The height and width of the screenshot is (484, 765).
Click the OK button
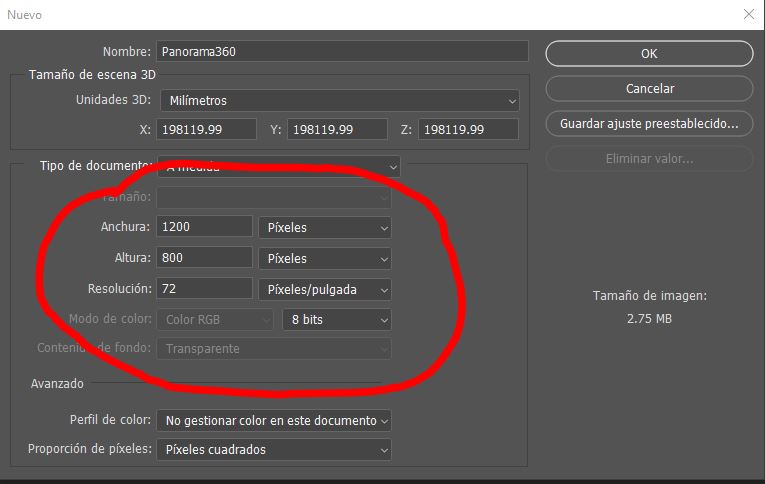pyautogui.click(x=649, y=53)
